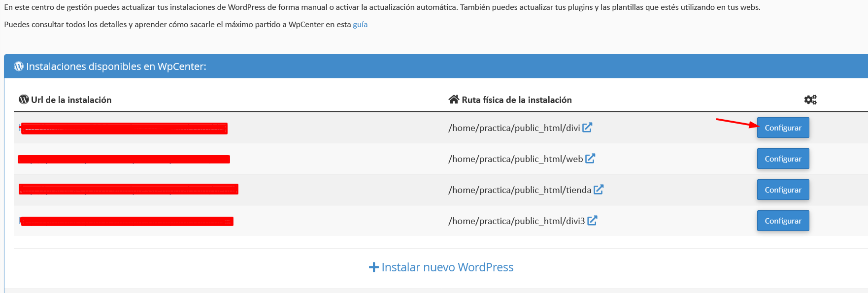
Task: Select path /home/practica/public_html/web
Action: click(516, 159)
